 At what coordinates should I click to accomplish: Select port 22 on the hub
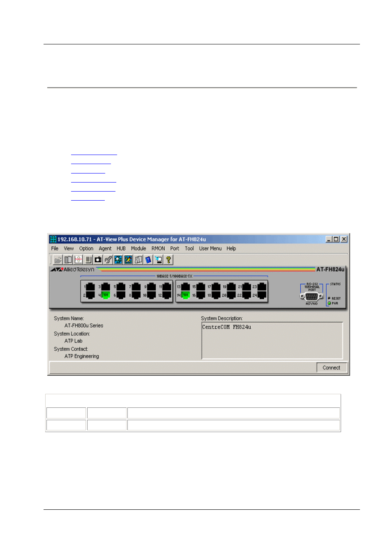pos(246,295)
